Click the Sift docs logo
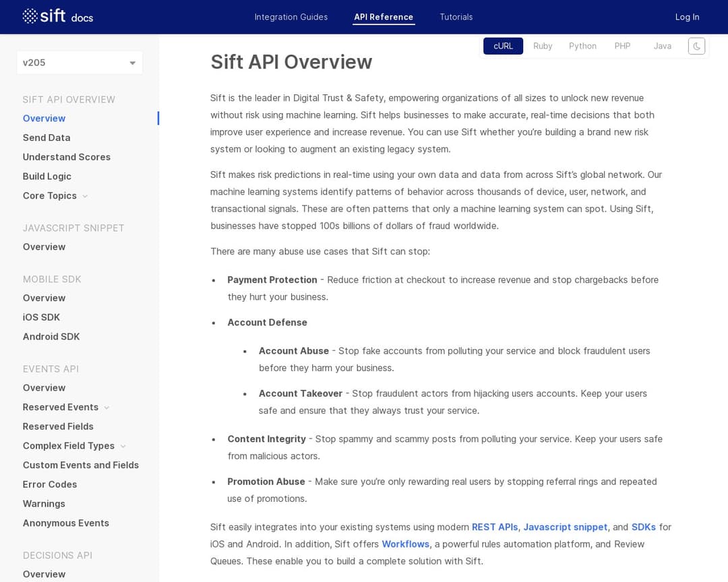Screen dimensions: 728x582 point(57,17)
